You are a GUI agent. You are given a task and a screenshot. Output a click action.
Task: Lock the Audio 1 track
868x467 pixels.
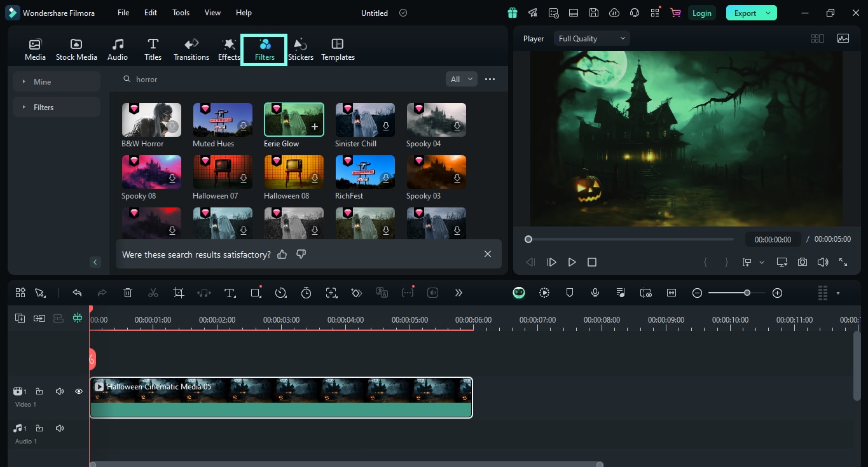39,428
